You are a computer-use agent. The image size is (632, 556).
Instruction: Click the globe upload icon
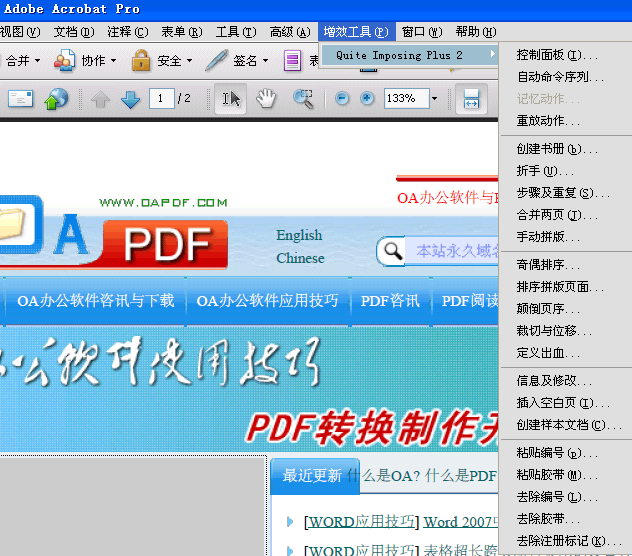(x=56, y=99)
